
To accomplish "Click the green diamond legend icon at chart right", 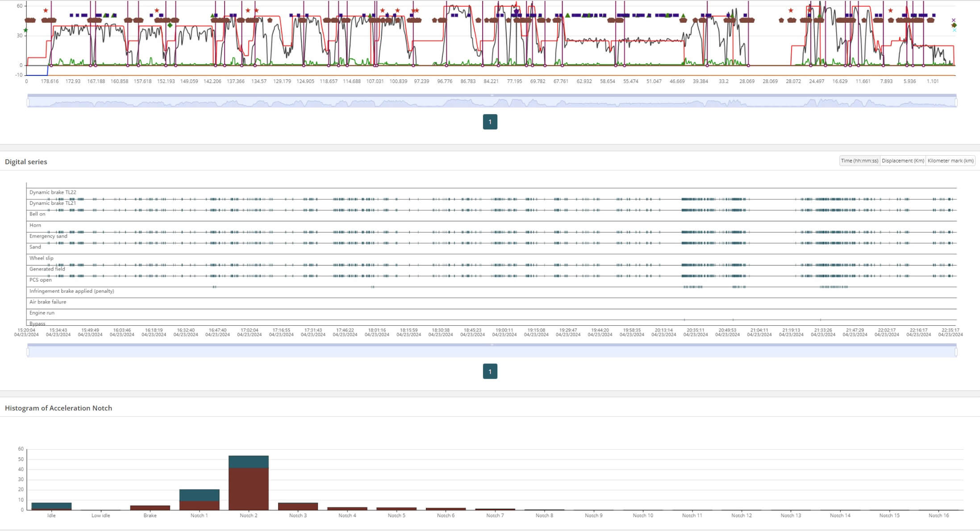I will point(954,25).
